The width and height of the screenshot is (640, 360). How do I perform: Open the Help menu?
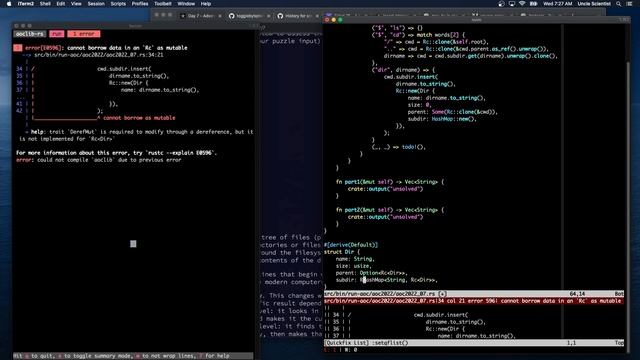[x=206, y=4]
